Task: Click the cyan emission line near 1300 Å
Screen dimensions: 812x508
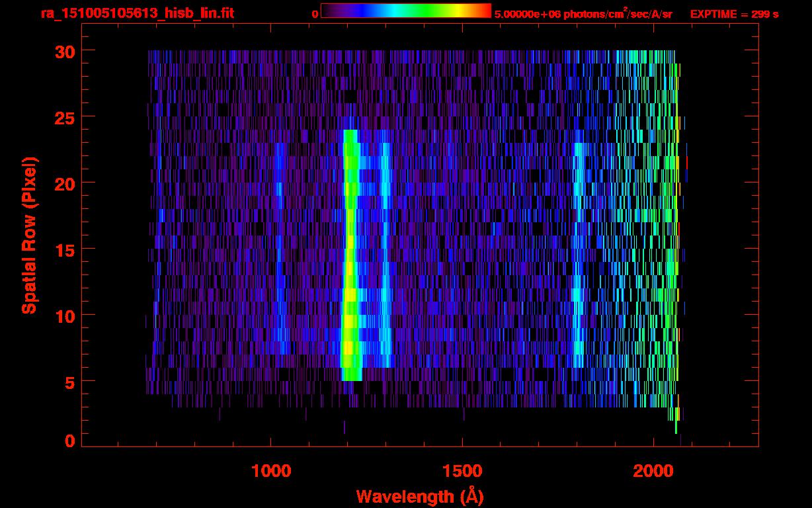Action: pyautogui.click(x=386, y=255)
